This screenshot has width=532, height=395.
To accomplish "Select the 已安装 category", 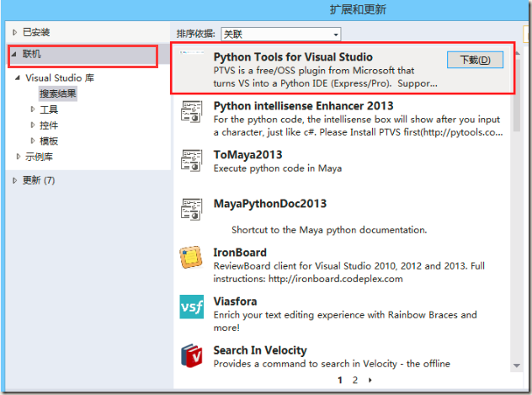I will coord(36,32).
